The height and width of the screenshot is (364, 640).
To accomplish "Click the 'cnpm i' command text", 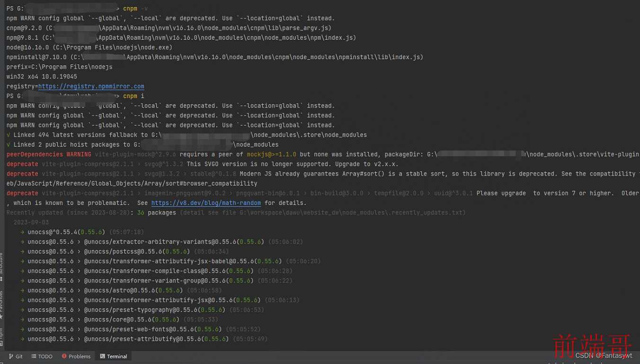I will [x=133, y=96].
